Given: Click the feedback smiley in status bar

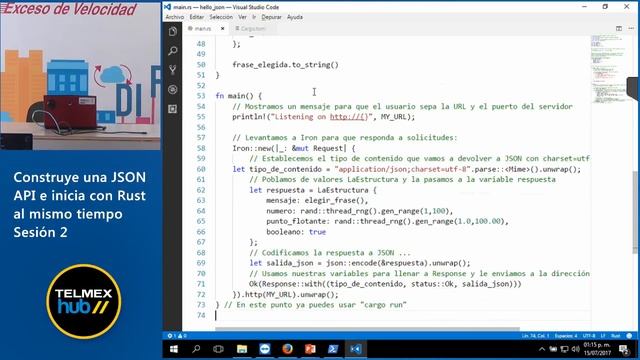Looking at the screenshot, I should point(629,336).
